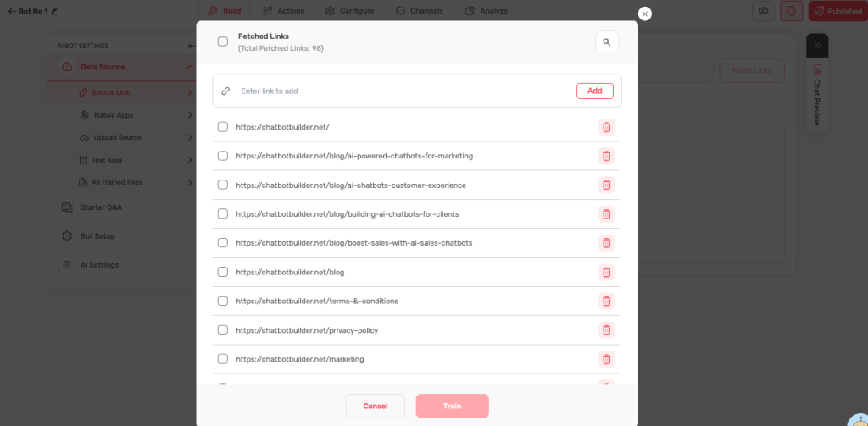Screen dimensions: 868x426
Task: Check the ai-chatbots-customer-experience checkbox
Action: 223,185
